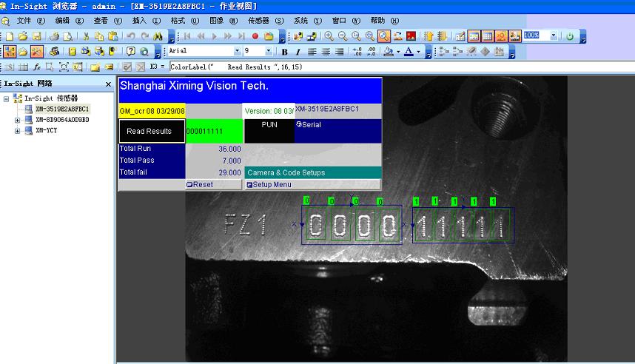This screenshot has height=364, width=635.
Task: Click the Increase Decimal icon
Action: (x=358, y=52)
